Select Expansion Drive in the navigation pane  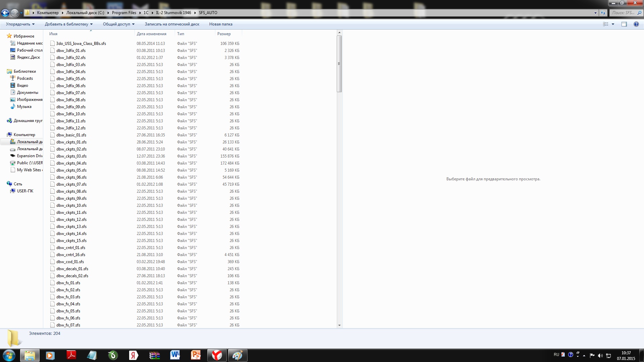30,156
